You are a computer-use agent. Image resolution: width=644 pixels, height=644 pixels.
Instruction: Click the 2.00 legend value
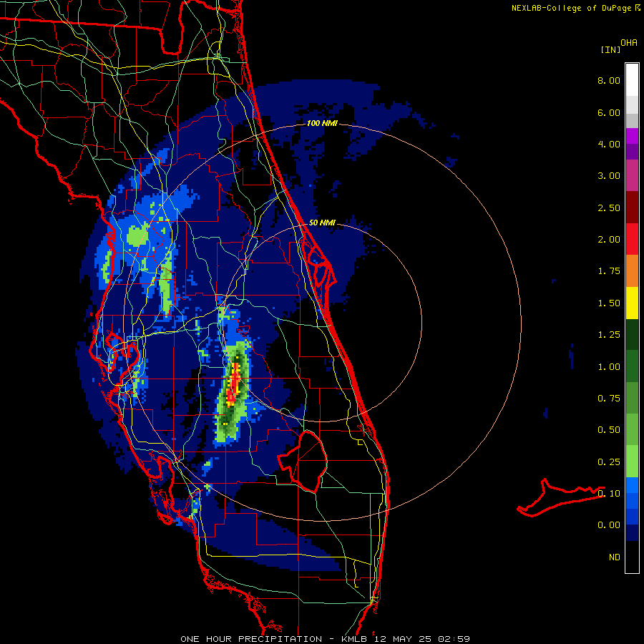609,240
